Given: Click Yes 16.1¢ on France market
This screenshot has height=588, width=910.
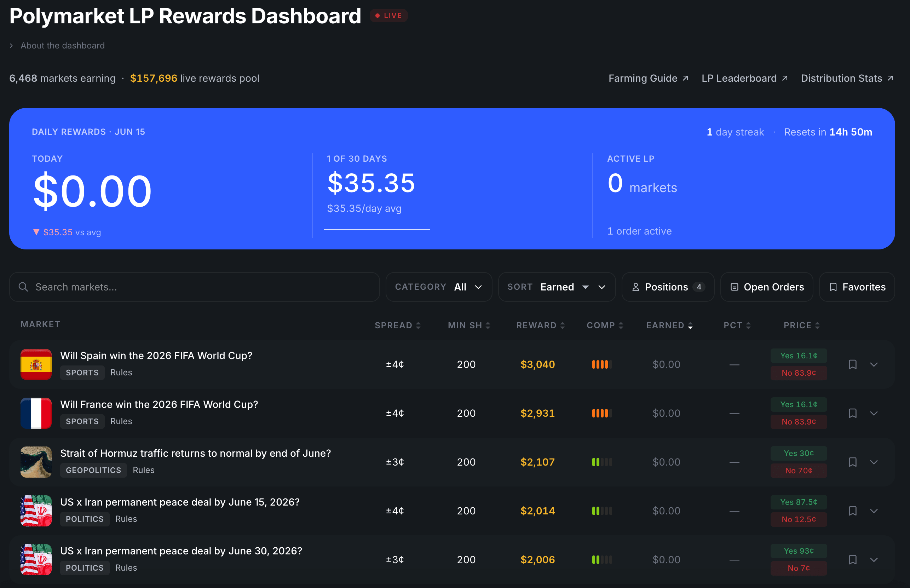Looking at the screenshot, I should point(799,404).
